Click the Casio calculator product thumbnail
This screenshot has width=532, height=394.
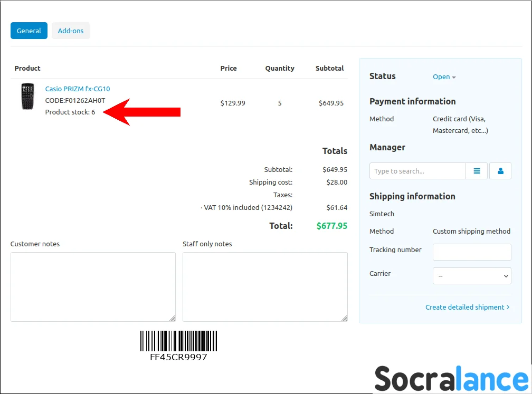27,97
